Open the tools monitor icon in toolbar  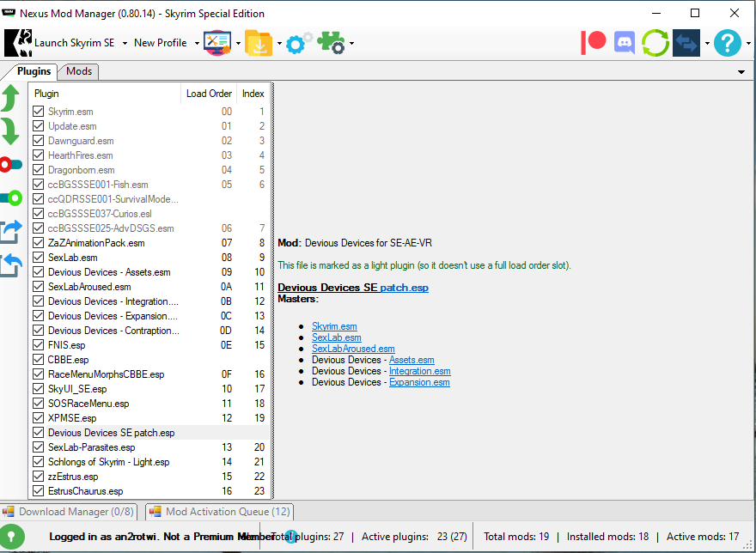click(217, 43)
